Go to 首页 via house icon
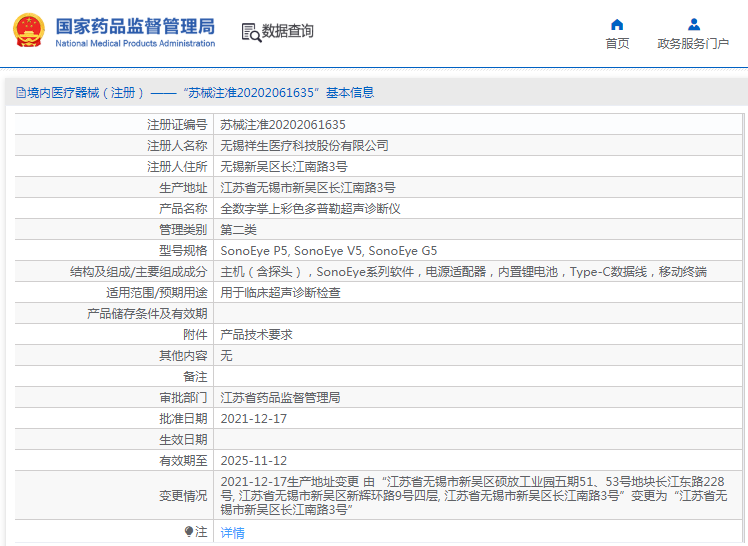748x546 pixels. (617, 24)
